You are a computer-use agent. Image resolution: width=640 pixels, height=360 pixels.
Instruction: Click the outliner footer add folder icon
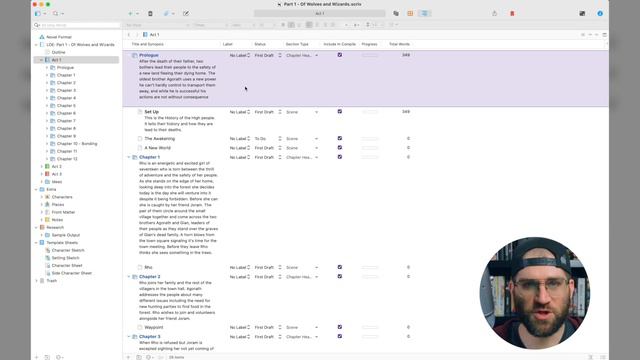tap(139, 357)
